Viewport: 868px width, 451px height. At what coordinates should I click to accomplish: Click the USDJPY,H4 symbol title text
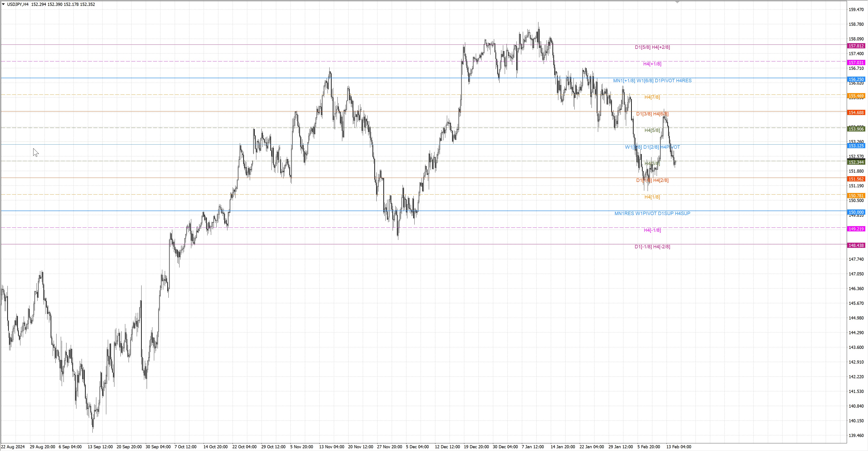(18, 4)
